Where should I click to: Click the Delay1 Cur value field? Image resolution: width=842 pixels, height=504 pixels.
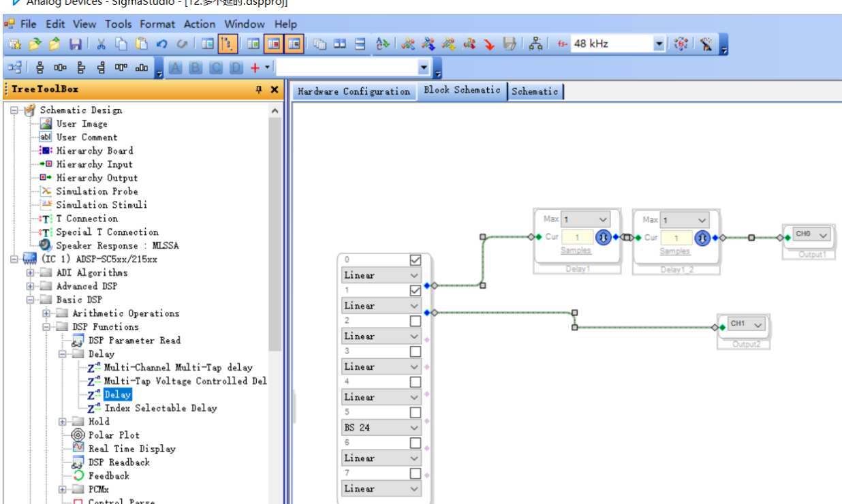point(578,237)
